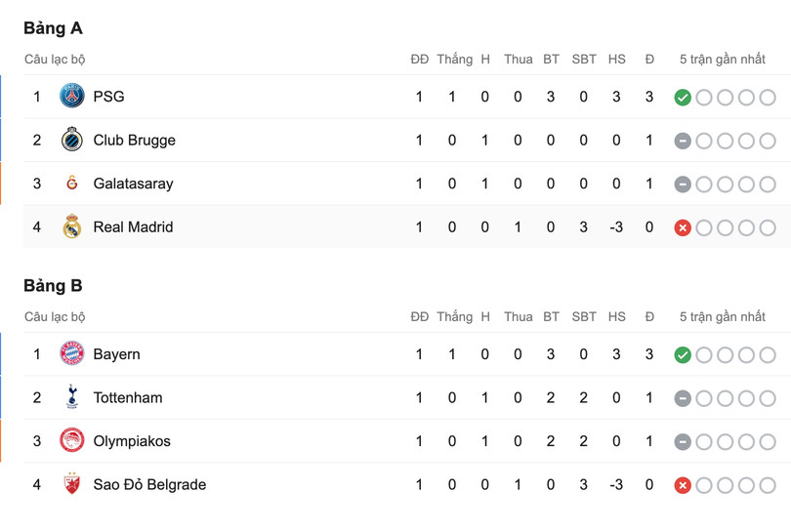Image resolution: width=791 pixels, height=532 pixels.
Task: Click the Galatasaray crest icon
Action: point(71,184)
